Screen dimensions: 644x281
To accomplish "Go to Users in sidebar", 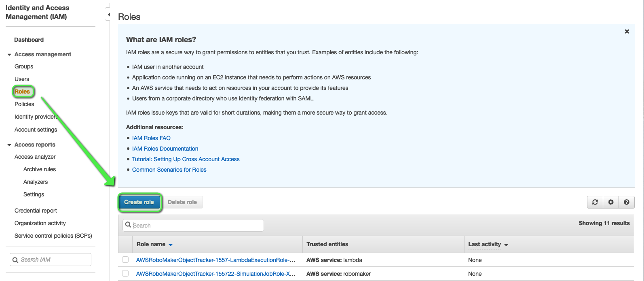I will point(22,79).
